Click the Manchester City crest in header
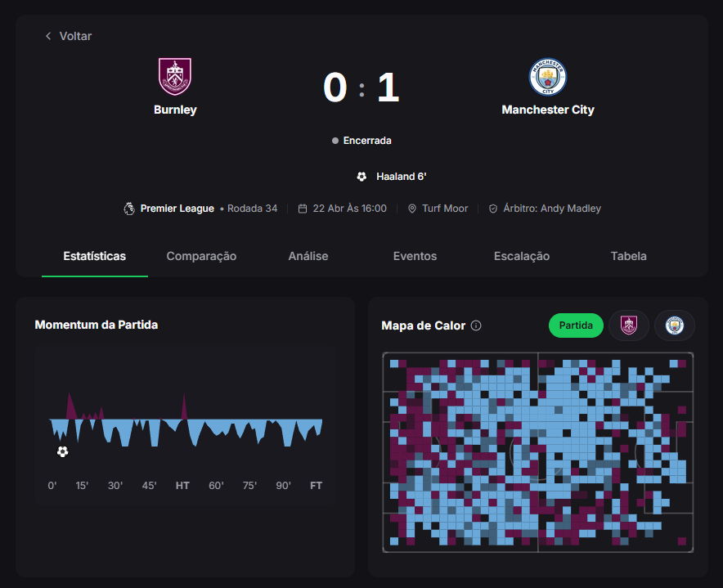The width and height of the screenshot is (723, 588). (548, 77)
